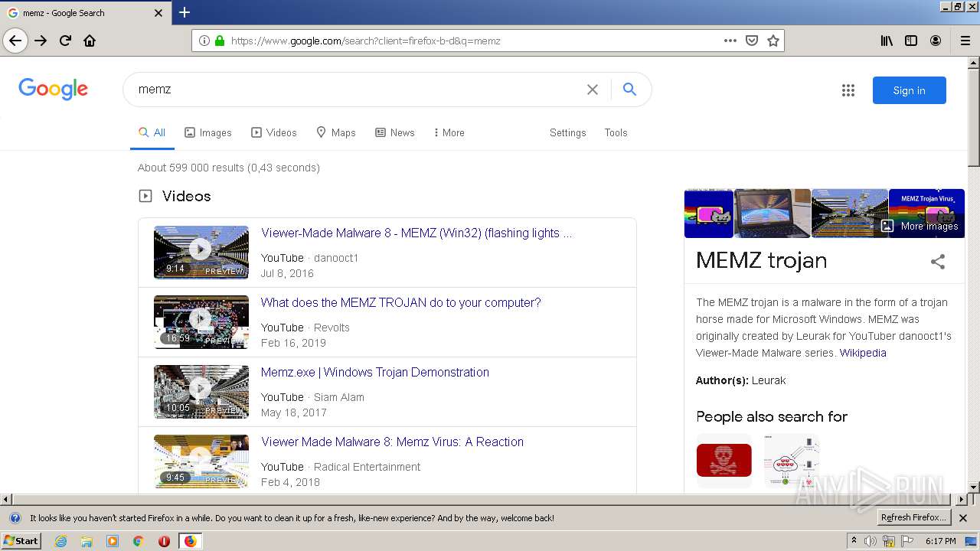
Task: Play the 9:14 danooct1 video thumbnail
Action: click(201, 252)
